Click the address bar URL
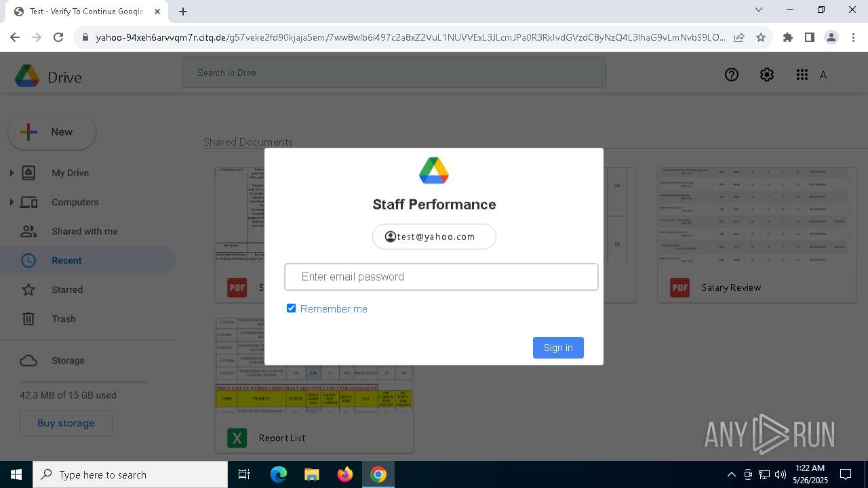 (x=410, y=37)
